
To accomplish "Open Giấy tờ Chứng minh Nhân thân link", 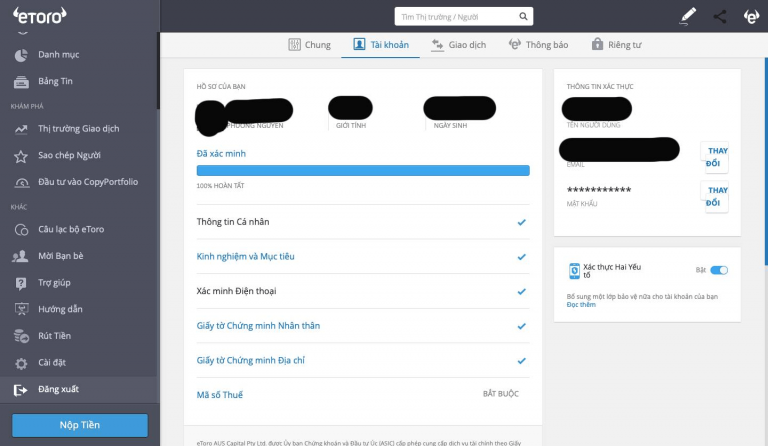I will [258, 326].
